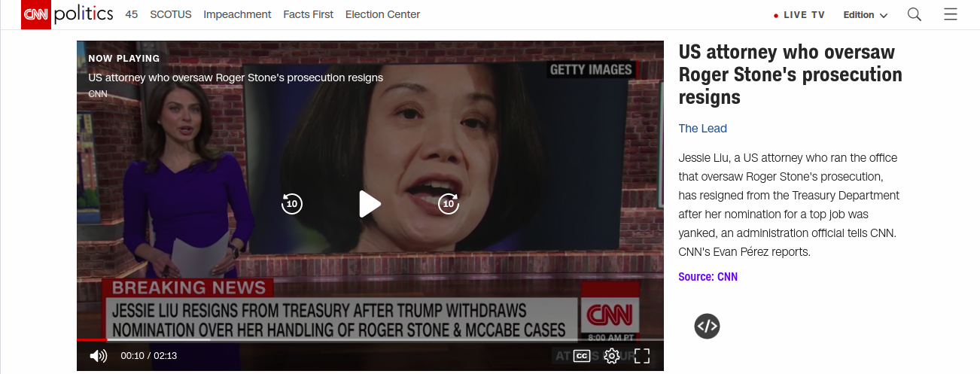Screen dimensions: 980x374
Task: Skip forward 10 seconds in video
Action: pos(449,203)
